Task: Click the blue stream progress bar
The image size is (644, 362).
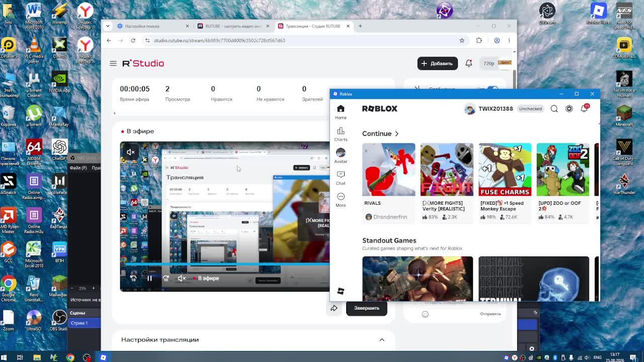Action: click(x=225, y=264)
